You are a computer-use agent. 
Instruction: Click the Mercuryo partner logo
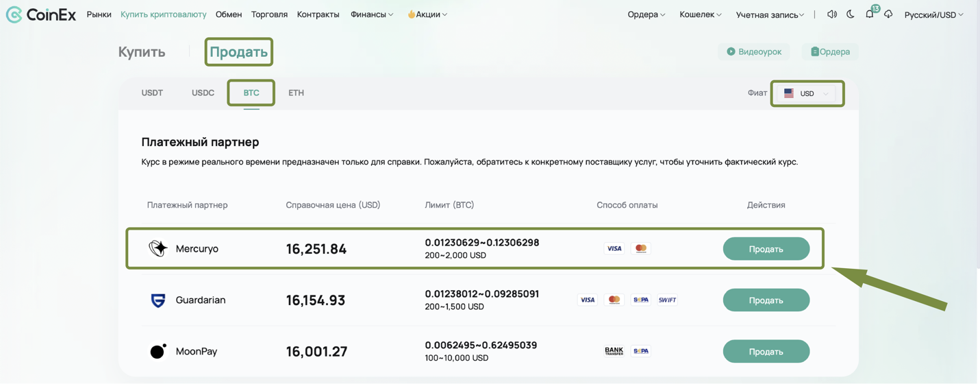click(158, 249)
